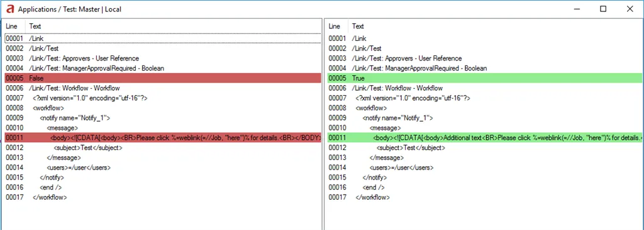Click the splitter between the two panes

323,124
